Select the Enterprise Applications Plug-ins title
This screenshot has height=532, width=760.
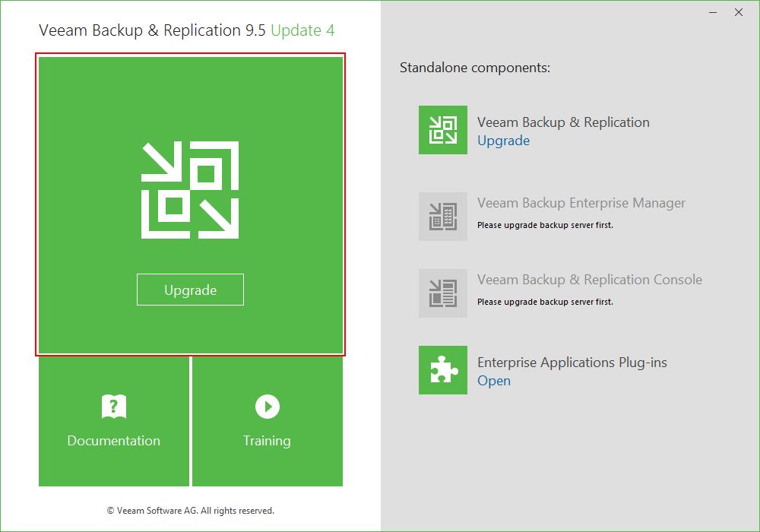[572, 363]
